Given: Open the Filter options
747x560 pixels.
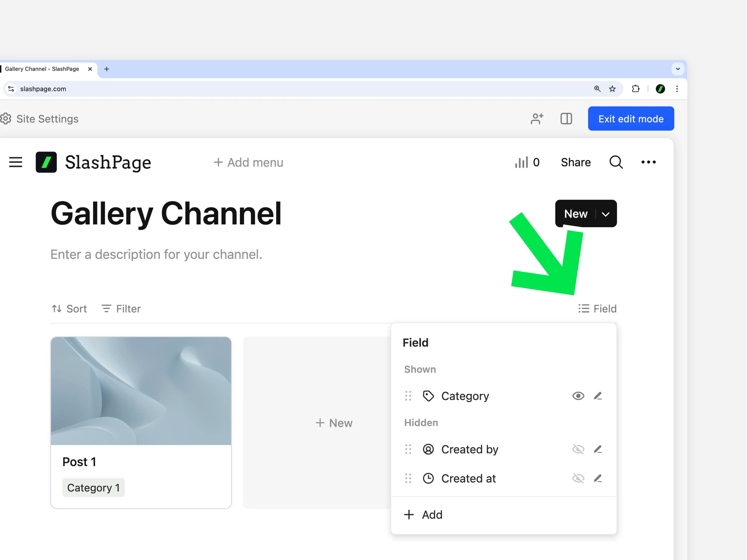Looking at the screenshot, I should coord(121,309).
